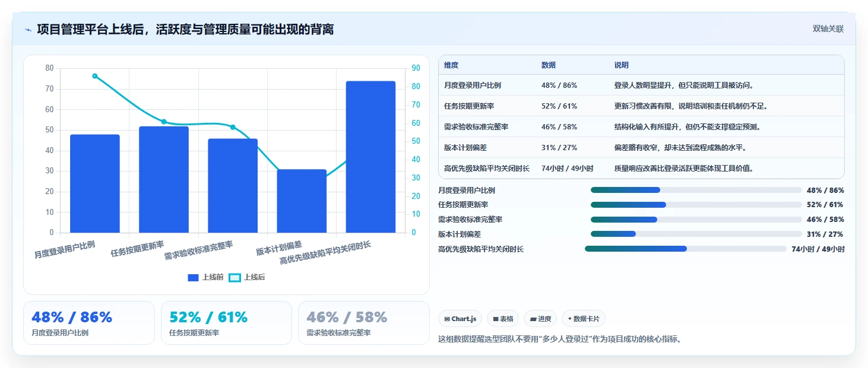The width and height of the screenshot is (868, 368).
Task: Click the 说明 column header
Action: click(622, 65)
